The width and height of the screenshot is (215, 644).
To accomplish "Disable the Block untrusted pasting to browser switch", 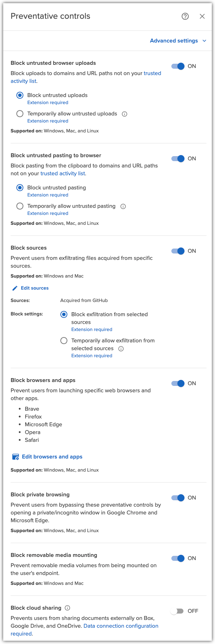I will pos(177,159).
